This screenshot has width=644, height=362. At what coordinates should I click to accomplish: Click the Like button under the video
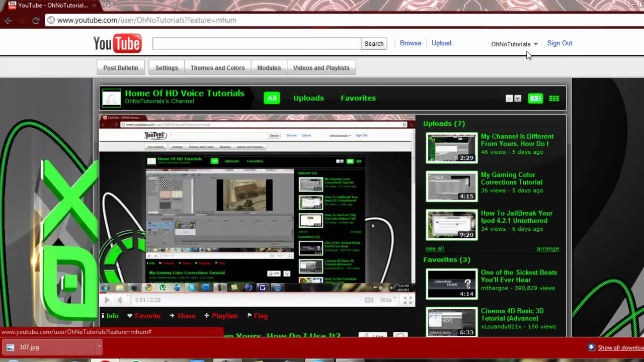click(373, 335)
